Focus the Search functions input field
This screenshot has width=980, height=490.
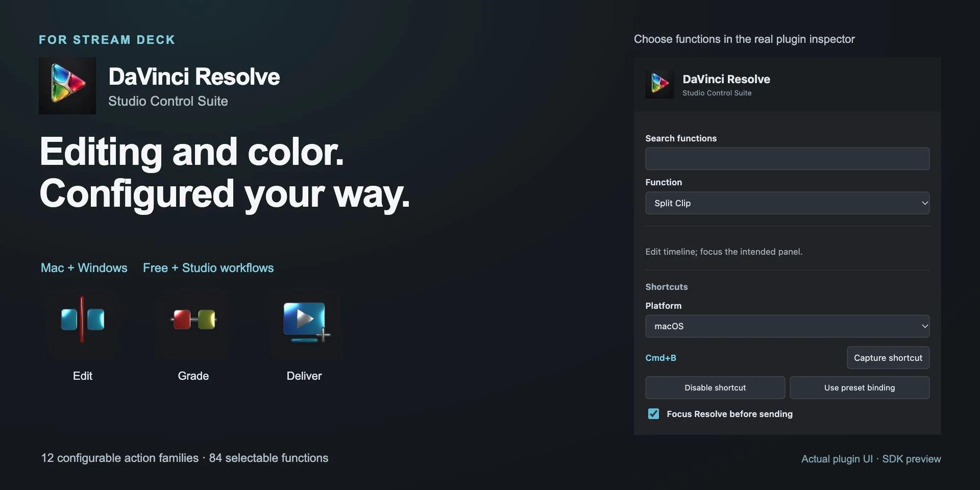[x=787, y=159]
